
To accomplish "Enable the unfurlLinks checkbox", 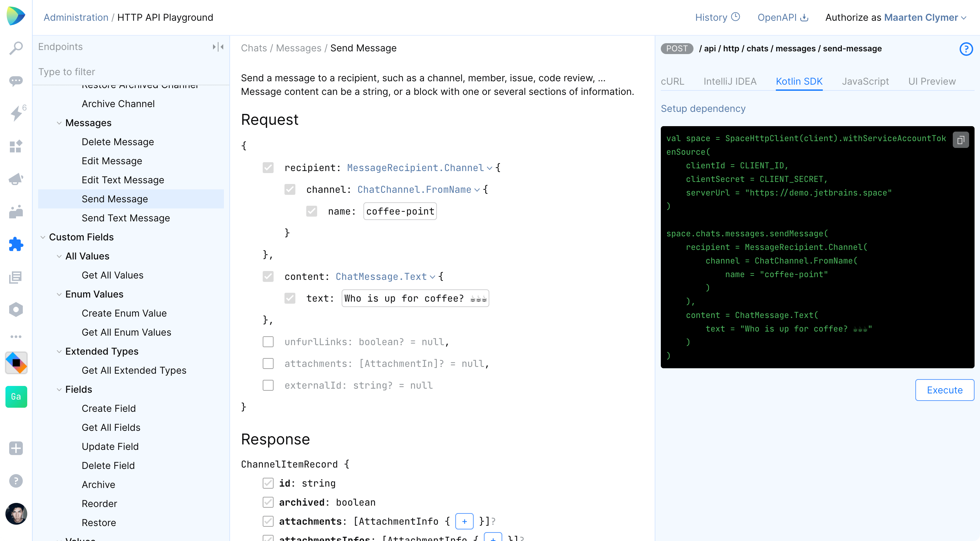I will click(x=268, y=342).
